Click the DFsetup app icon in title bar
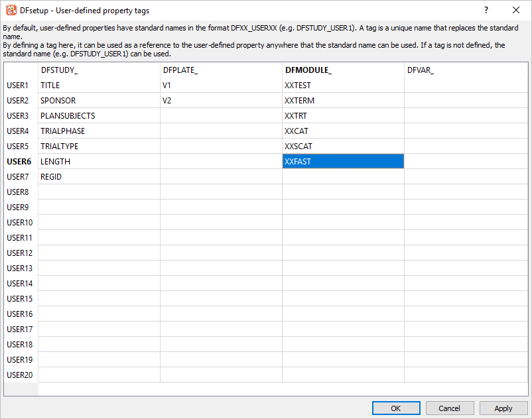Screen dimensions: 532x419 pyautogui.click(x=11, y=10)
